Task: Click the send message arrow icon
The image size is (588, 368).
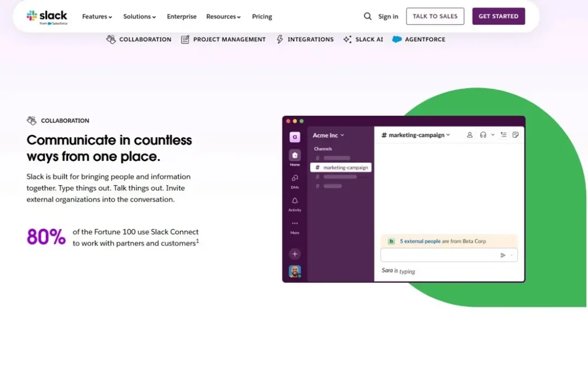Action: click(503, 255)
